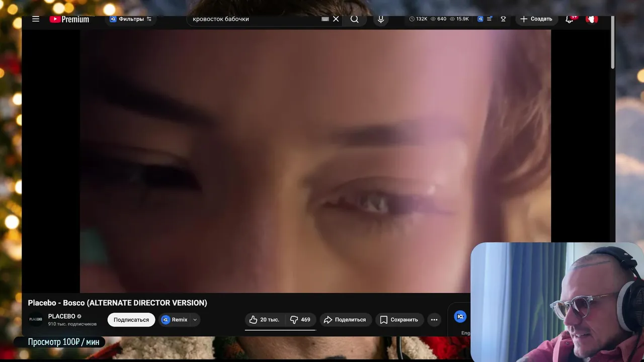
Task: Click the page vertical scrollbar
Action: pyautogui.click(x=613, y=43)
